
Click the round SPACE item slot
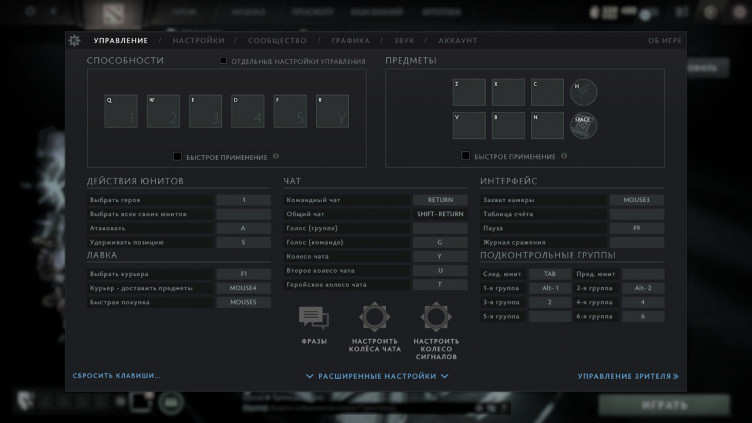tap(583, 125)
